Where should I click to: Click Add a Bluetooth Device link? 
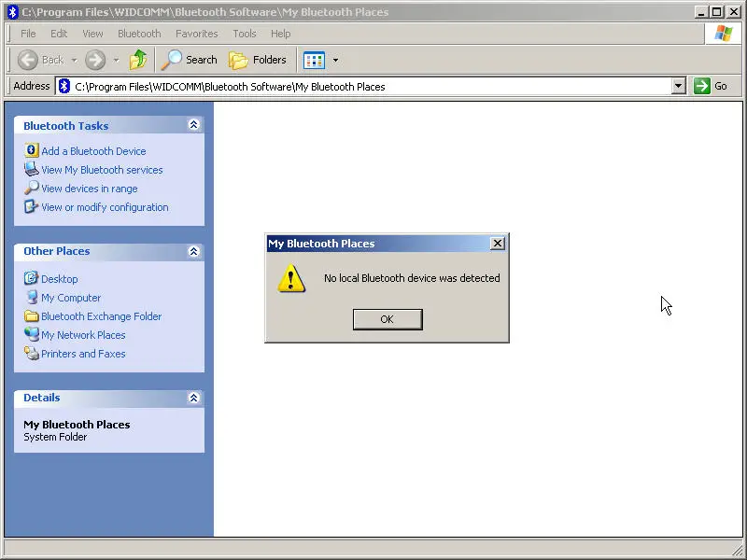point(93,151)
